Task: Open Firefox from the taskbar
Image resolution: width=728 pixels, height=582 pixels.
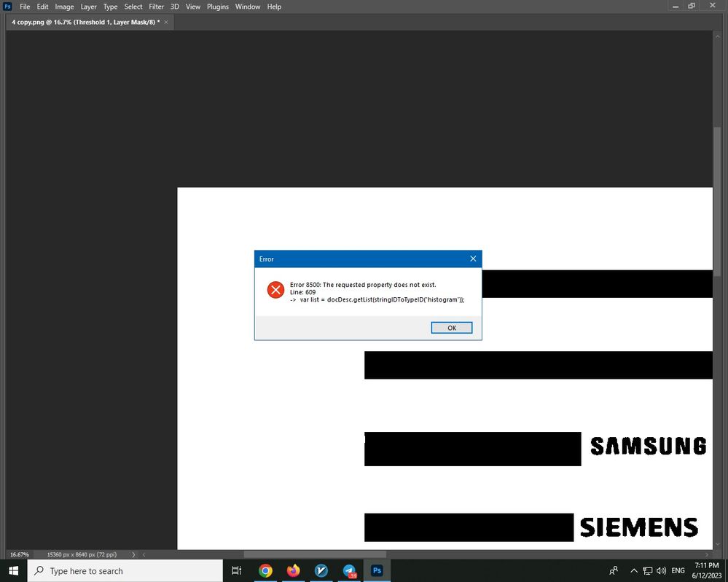Action: pyautogui.click(x=294, y=571)
